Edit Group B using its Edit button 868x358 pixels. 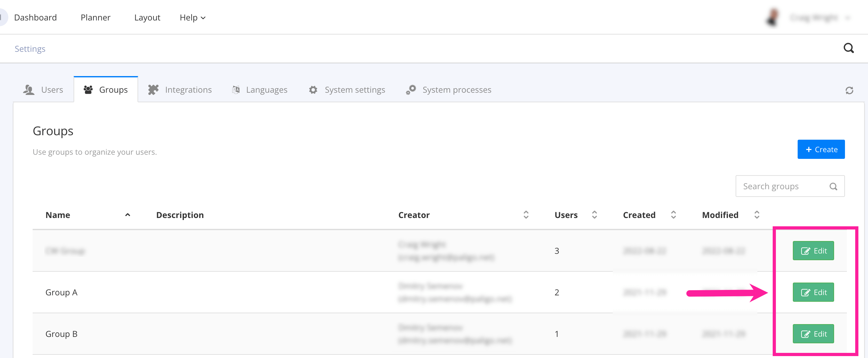pos(813,333)
